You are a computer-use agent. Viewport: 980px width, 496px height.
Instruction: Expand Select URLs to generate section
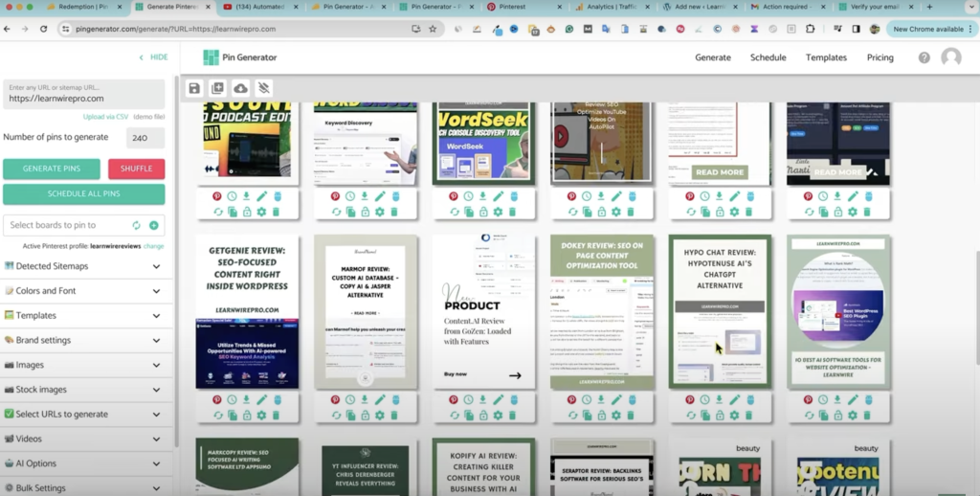pyautogui.click(x=84, y=414)
